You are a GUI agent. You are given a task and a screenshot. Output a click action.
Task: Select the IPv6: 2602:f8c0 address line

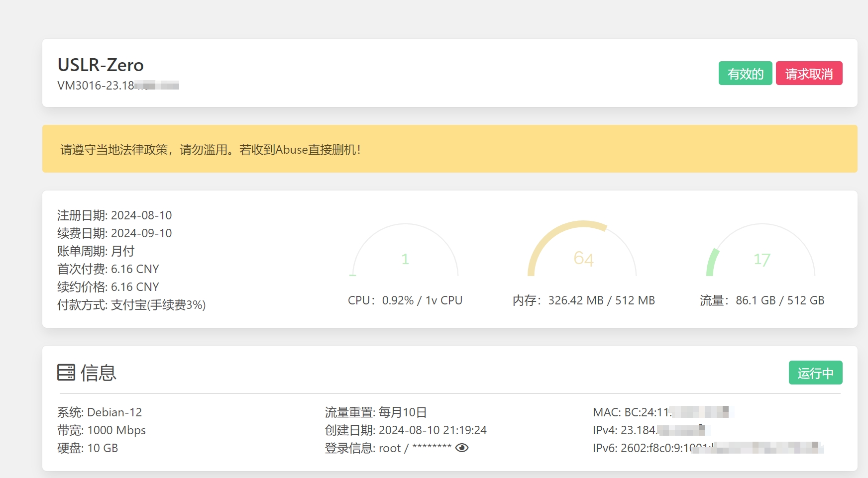point(708,448)
